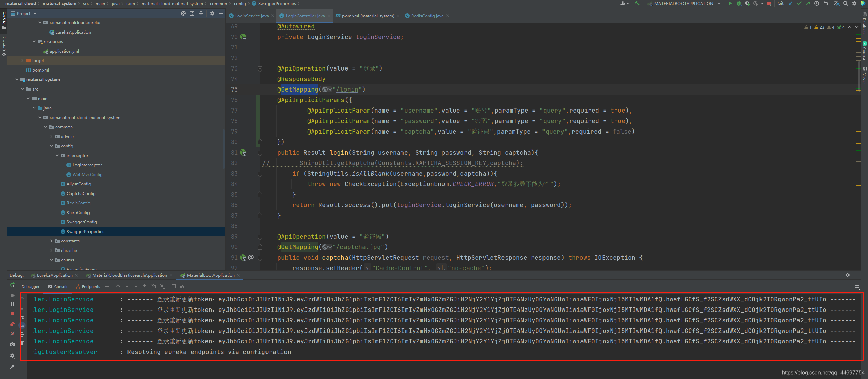Switch to the Endpoints sub-tab
868x379 pixels.
(88, 287)
